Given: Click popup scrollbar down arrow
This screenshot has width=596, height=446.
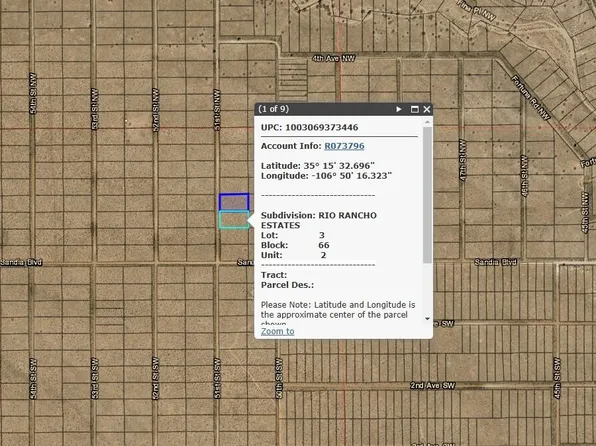Looking at the screenshot, I should [427, 319].
